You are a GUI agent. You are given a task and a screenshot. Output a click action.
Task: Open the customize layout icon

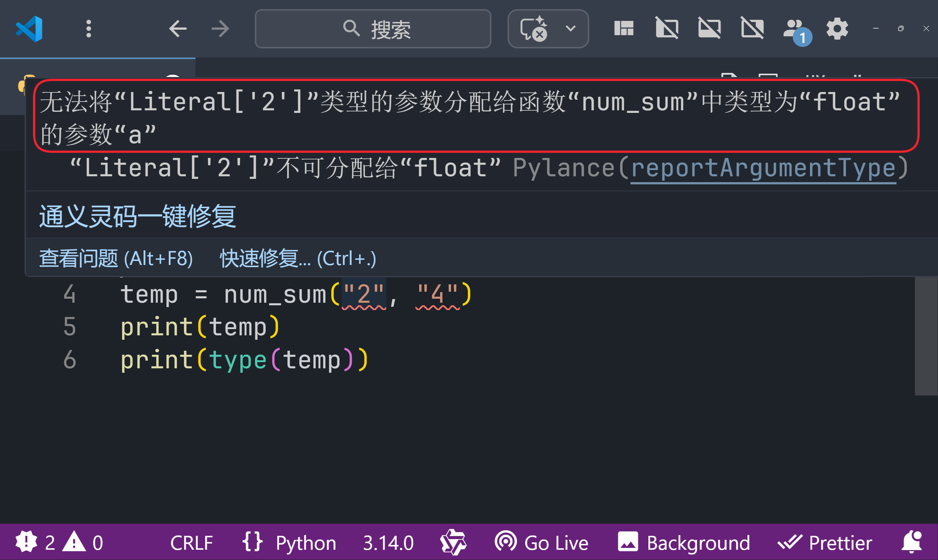[624, 29]
